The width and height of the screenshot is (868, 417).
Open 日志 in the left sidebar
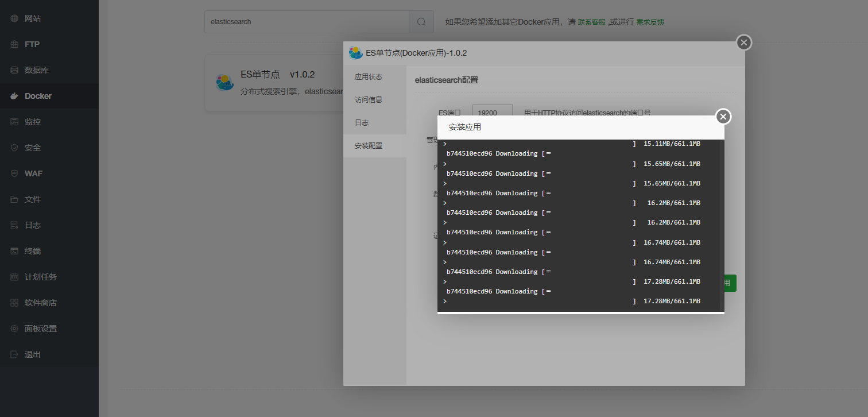coord(49,225)
